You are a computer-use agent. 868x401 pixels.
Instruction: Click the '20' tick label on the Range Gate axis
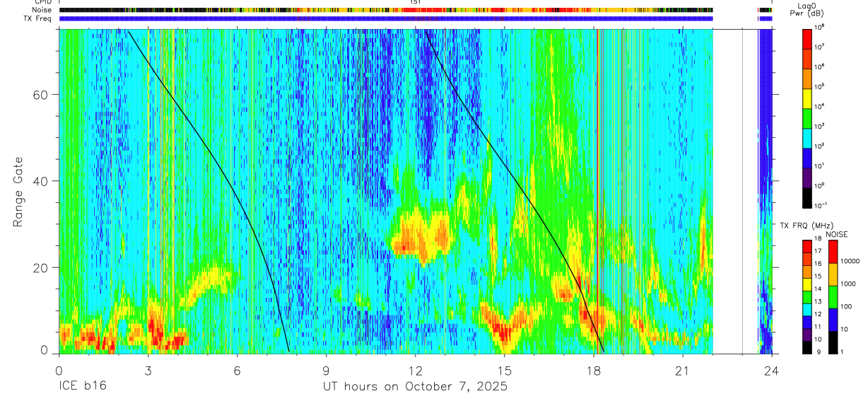[40, 267]
